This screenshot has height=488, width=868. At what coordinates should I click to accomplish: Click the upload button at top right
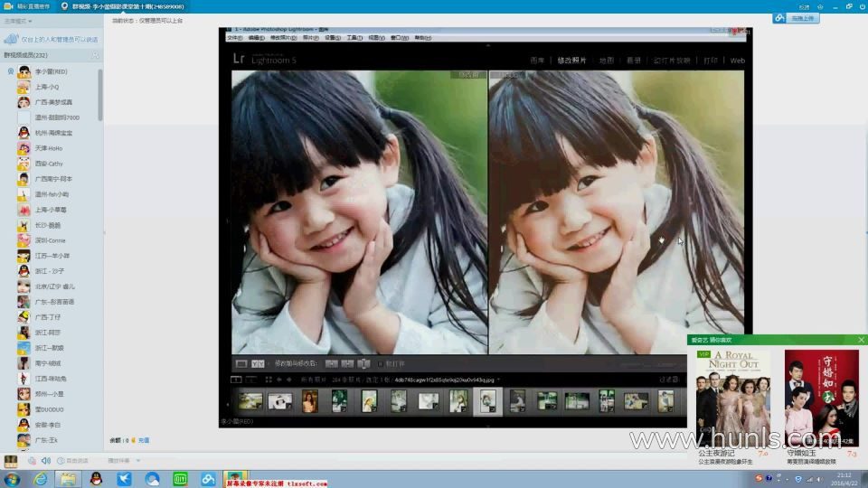pyautogui.click(x=796, y=18)
